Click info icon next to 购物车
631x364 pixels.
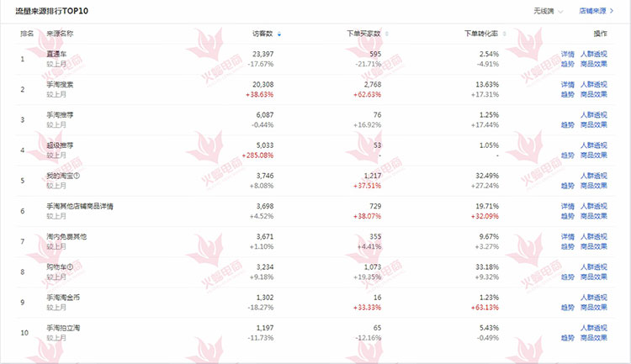70,267
